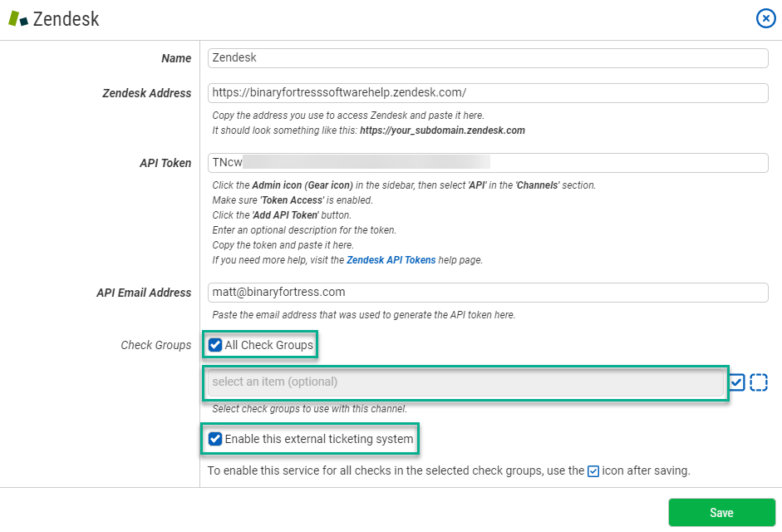
Task: Click into the Name input field
Action: 488,58
